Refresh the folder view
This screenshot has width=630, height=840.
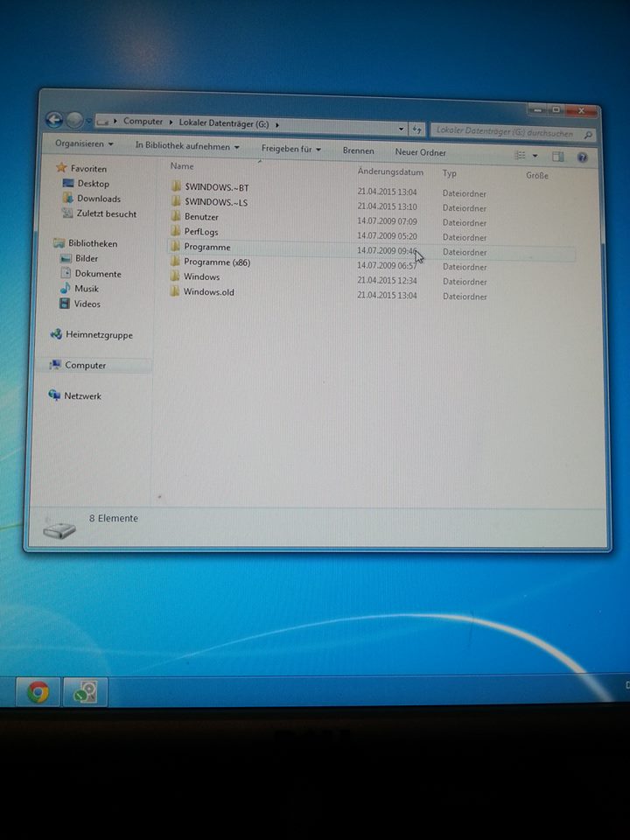417,129
